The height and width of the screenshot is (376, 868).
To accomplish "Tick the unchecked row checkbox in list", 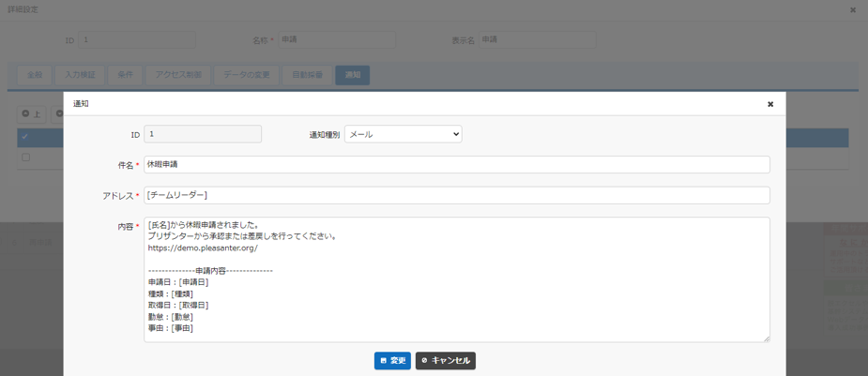I will 25,158.
